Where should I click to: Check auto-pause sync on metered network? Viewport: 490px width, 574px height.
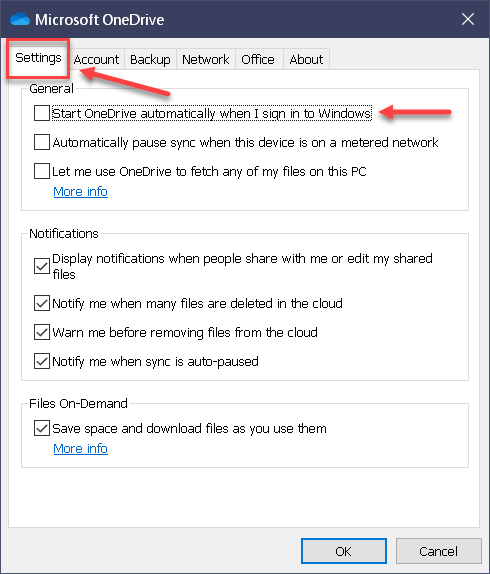(x=42, y=142)
